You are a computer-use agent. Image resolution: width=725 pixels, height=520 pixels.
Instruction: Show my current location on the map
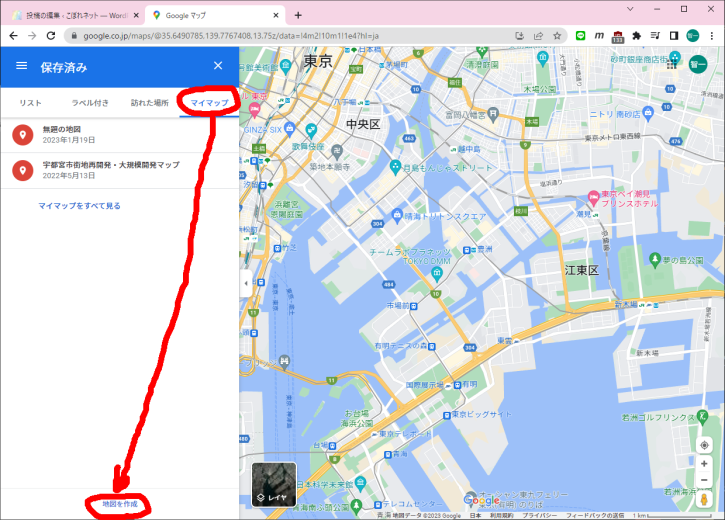[x=704, y=445]
